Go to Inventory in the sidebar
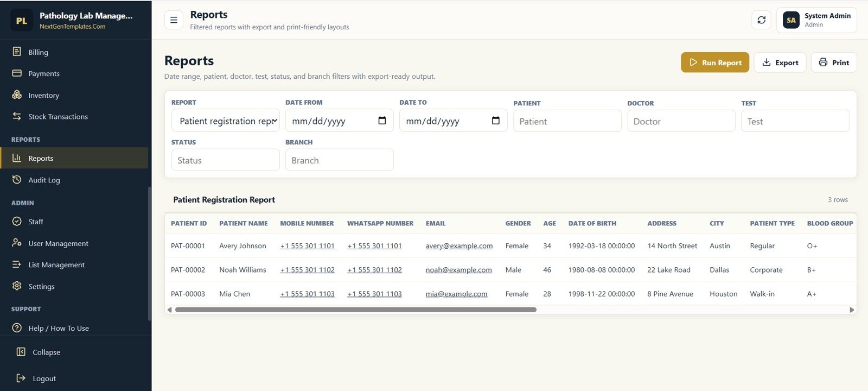868x391 pixels. click(x=74, y=95)
